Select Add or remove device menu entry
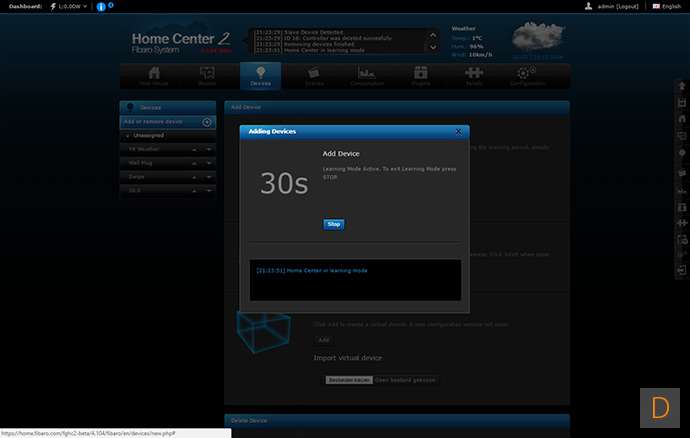 click(x=168, y=122)
